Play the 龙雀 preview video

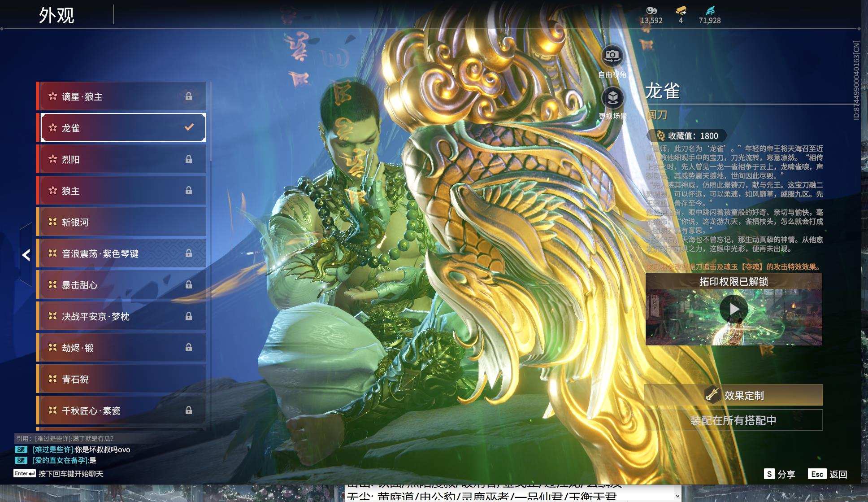733,309
